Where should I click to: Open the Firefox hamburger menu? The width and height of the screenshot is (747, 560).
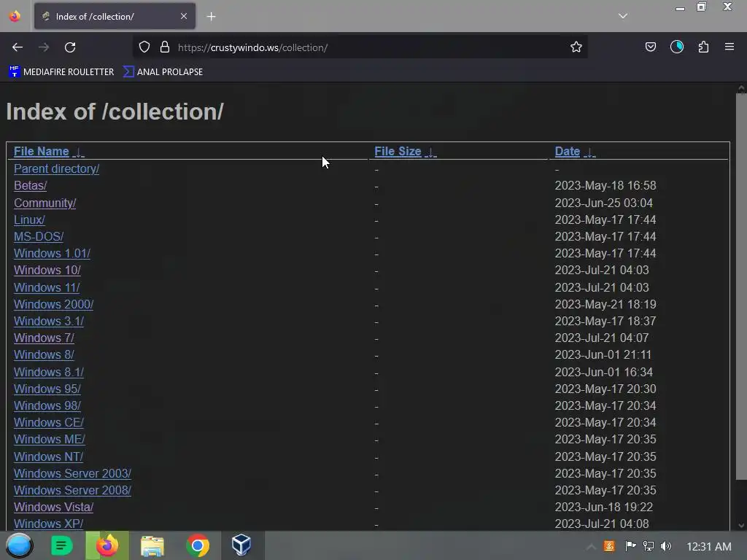coord(729,47)
